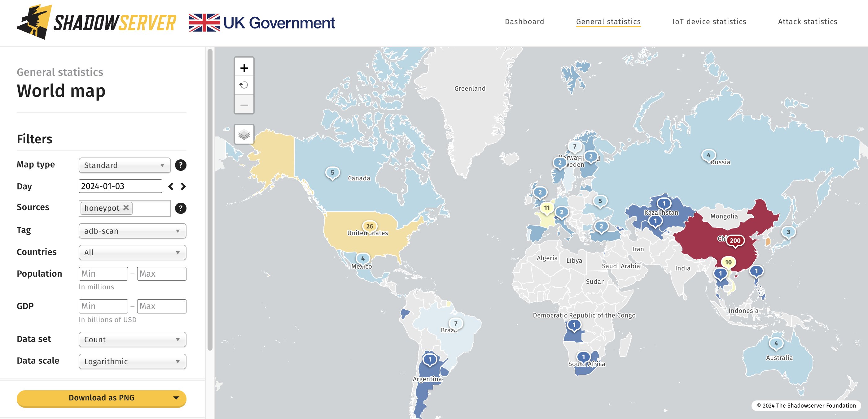
Task: Open the map layers control
Action: pyautogui.click(x=244, y=135)
